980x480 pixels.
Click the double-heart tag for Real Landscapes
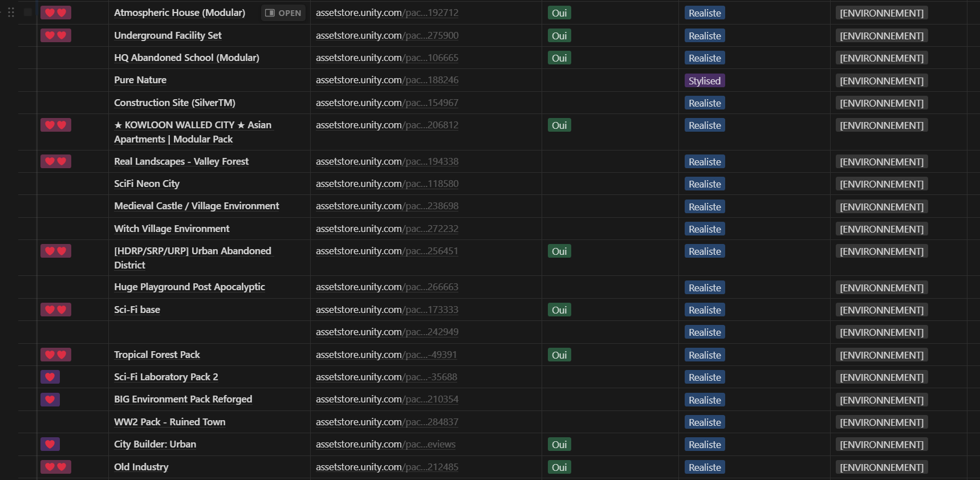(56, 161)
